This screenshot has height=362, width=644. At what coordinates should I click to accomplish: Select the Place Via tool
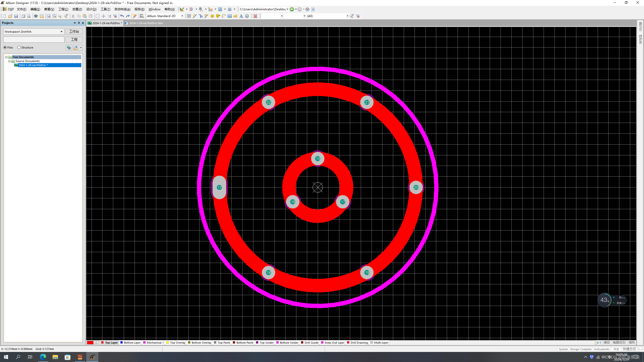coord(218,16)
